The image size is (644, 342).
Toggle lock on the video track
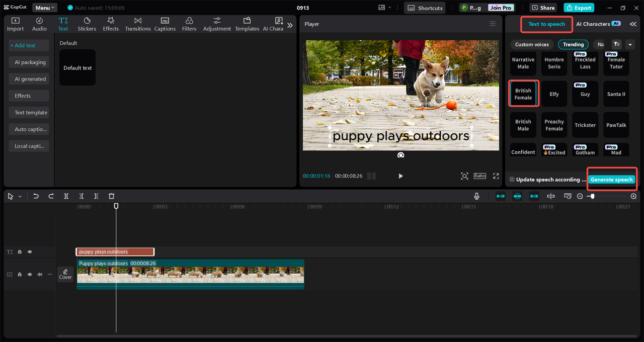tap(20, 274)
